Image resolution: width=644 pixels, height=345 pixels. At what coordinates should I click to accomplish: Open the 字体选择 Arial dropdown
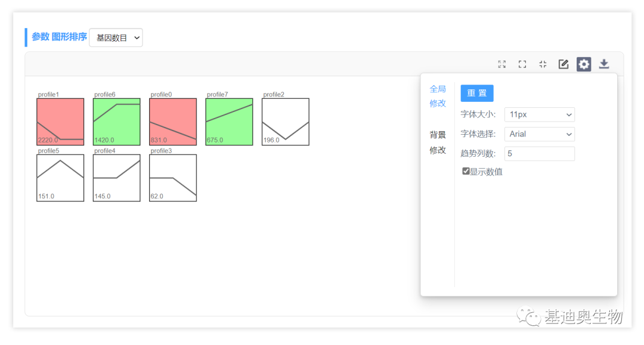[539, 134]
